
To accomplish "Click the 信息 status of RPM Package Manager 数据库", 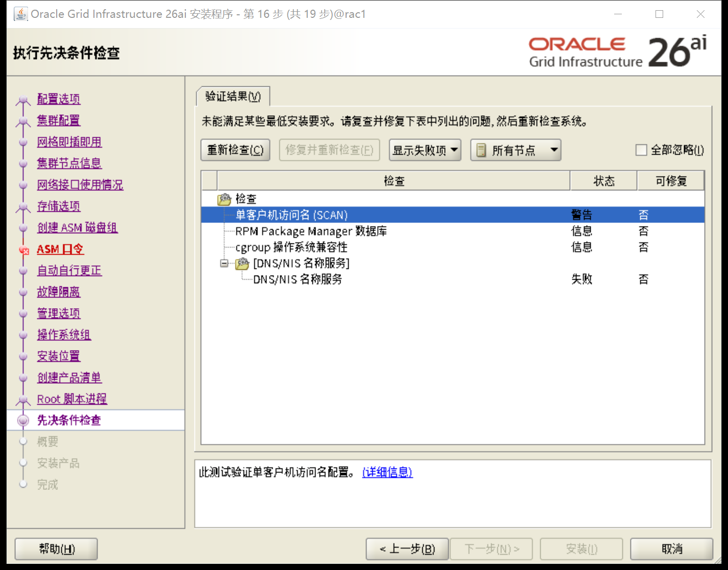I will [581, 231].
